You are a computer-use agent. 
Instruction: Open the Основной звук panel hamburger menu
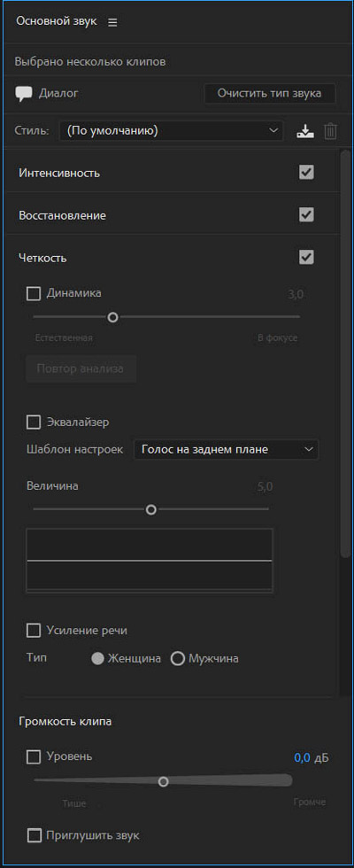(112, 22)
